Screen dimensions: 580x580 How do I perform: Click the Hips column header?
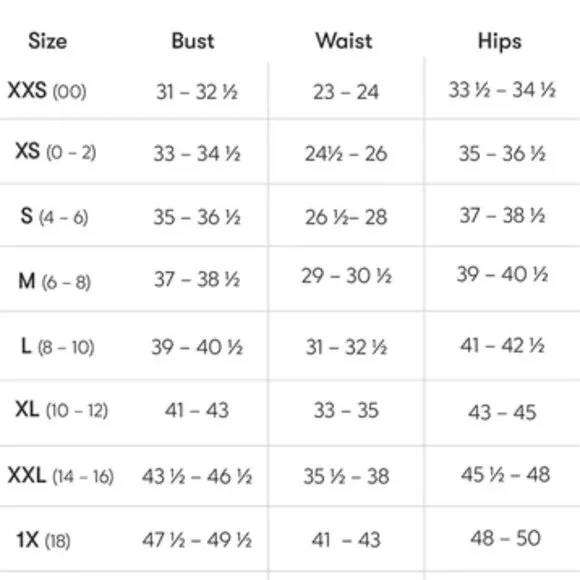point(500,41)
